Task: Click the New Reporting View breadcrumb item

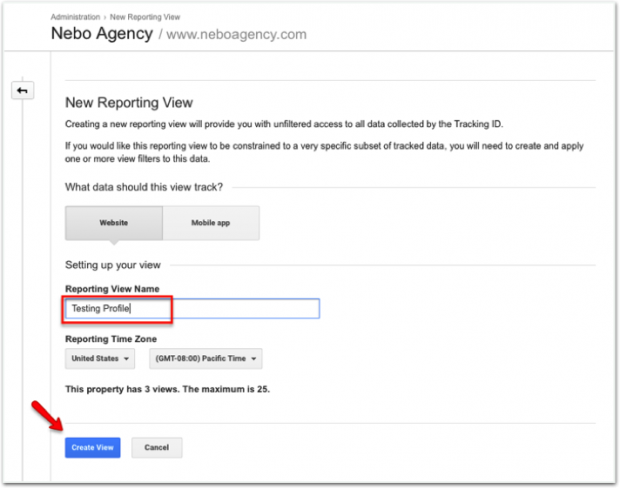Action: pyautogui.click(x=146, y=17)
